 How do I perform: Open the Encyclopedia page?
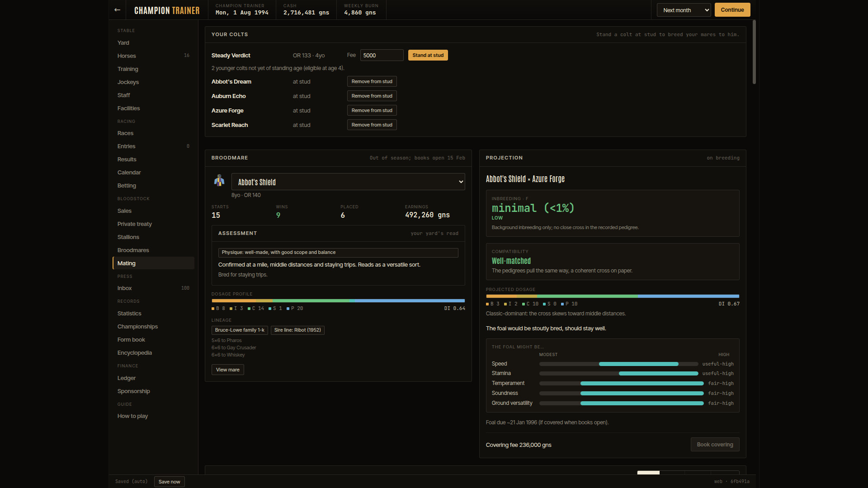point(153,353)
